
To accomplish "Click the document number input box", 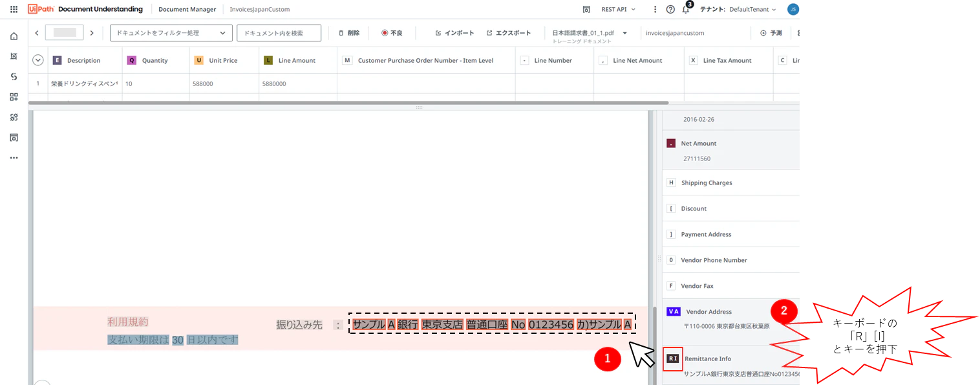I will (x=64, y=33).
